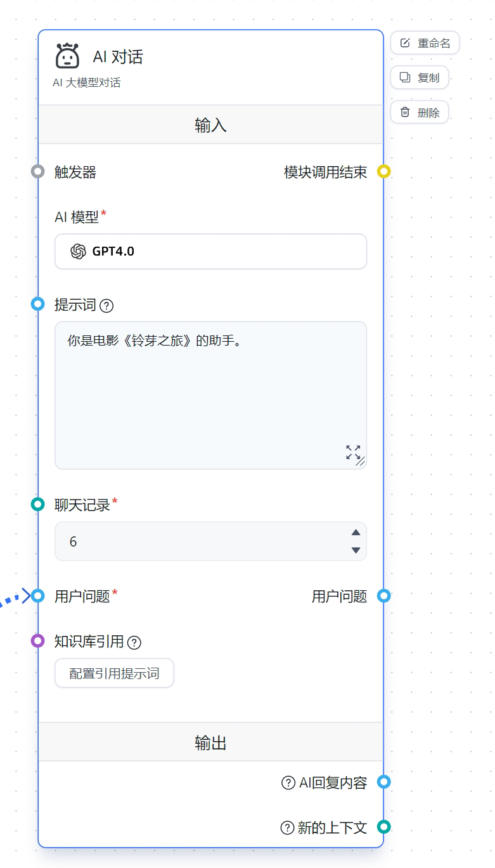
Task: Click the AI 对话 robot icon
Action: (x=67, y=56)
